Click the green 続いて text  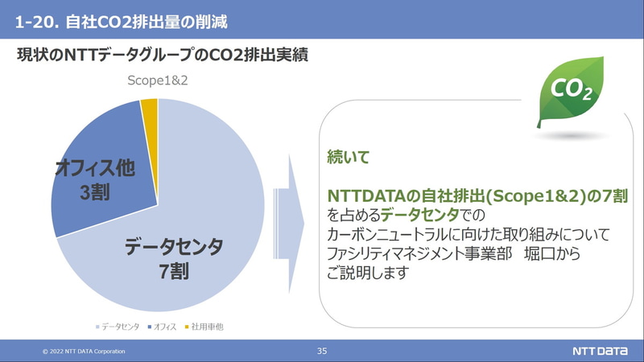[349, 157]
